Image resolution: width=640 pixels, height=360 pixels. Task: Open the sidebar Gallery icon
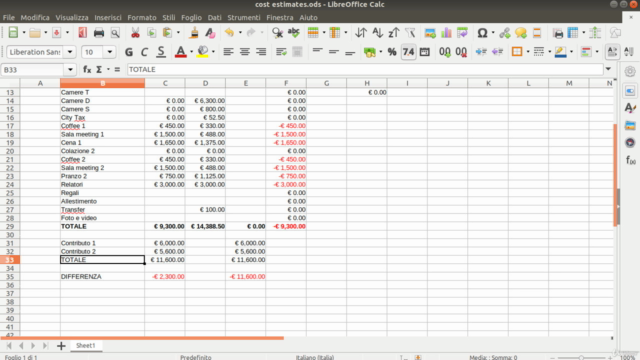[630, 125]
